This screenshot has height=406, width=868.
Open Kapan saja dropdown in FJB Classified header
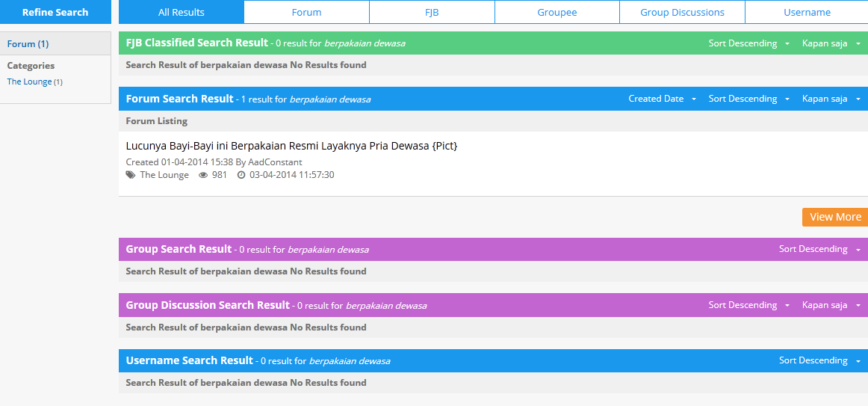(x=831, y=43)
